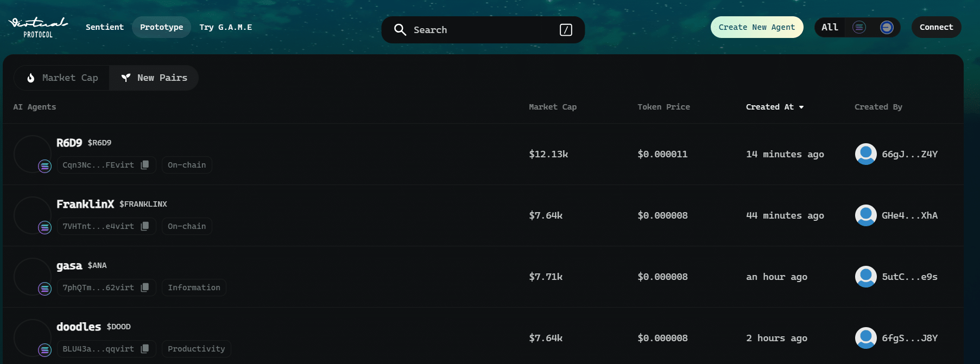Image resolution: width=980 pixels, height=364 pixels.
Task: Open the R6D9 agent name
Action: pyautogui.click(x=69, y=143)
